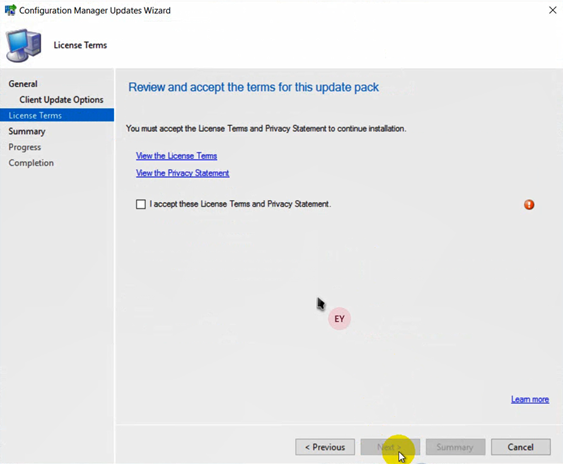Click the 'Review and accept the terms' heading
The height and width of the screenshot is (464, 563).
tap(253, 87)
